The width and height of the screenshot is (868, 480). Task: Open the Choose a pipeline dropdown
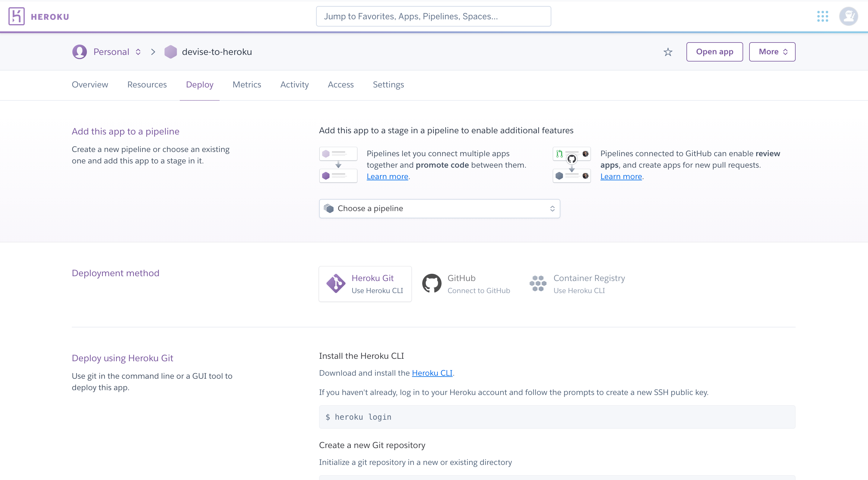(439, 208)
